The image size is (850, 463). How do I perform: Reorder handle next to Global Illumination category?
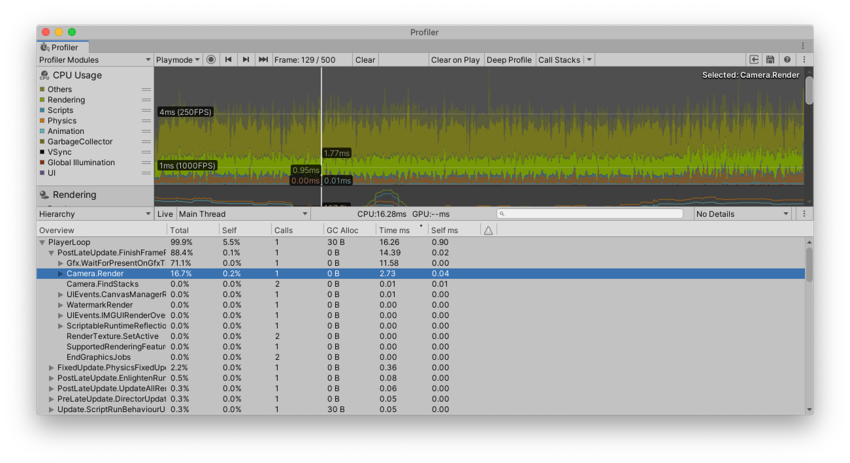(146, 163)
